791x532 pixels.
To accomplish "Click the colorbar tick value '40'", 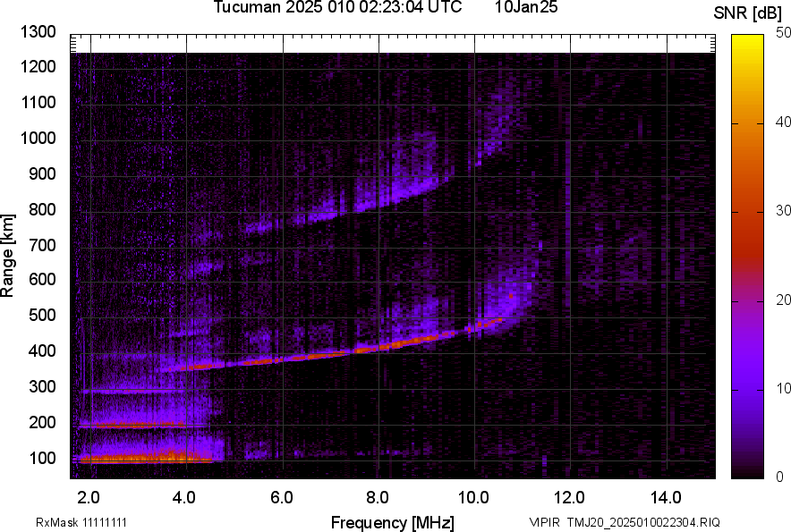I will click(x=784, y=122).
